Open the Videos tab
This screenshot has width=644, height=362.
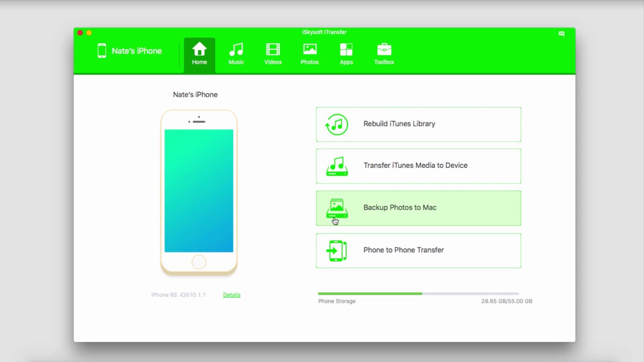(273, 55)
